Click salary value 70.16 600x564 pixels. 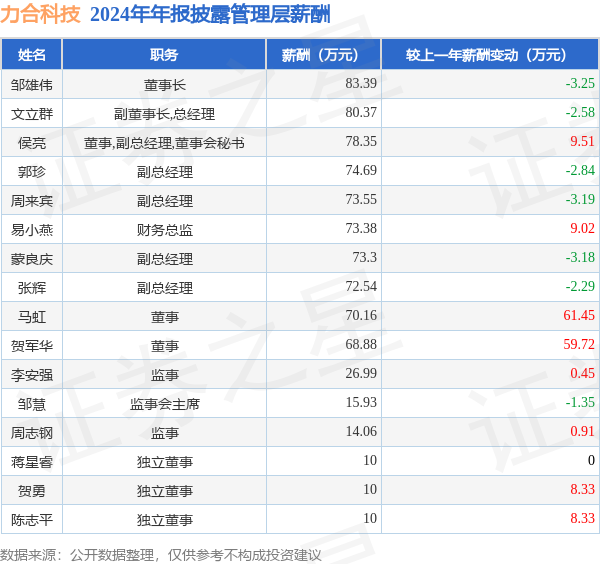[x=361, y=316]
